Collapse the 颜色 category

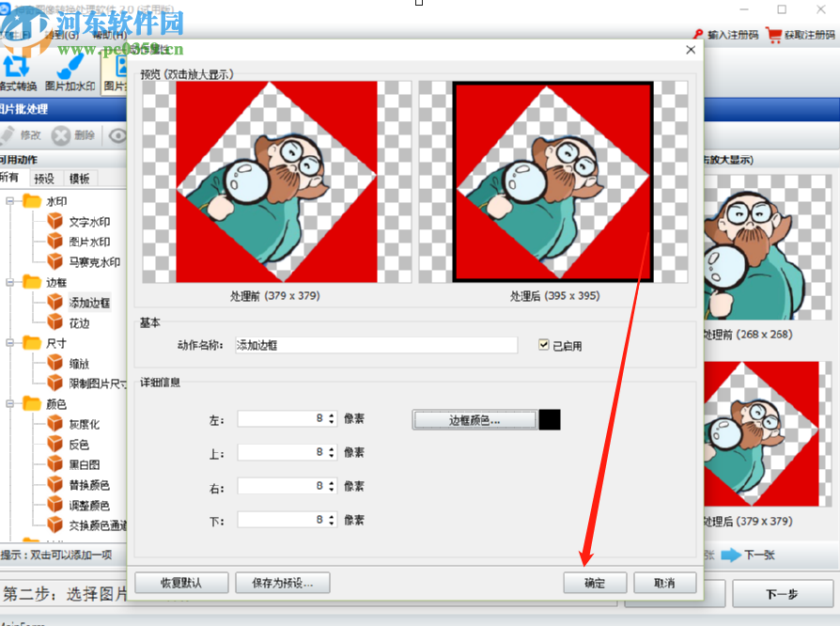click(9, 402)
